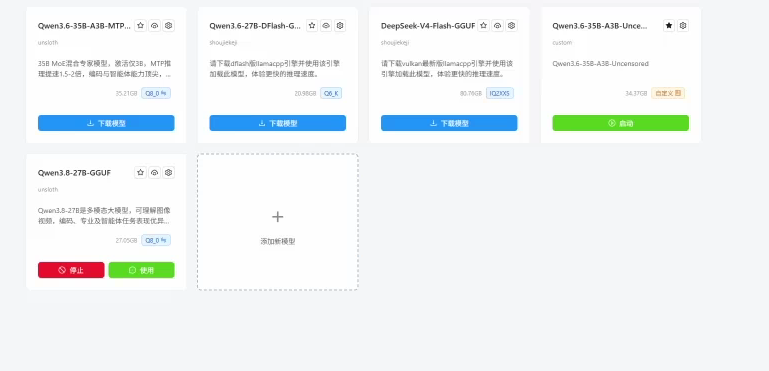Click author 'unsloth' under Qwen3.6-35B-A3B-MTP
The width and height of the screenshot is (769, 371).
[48, 43]
